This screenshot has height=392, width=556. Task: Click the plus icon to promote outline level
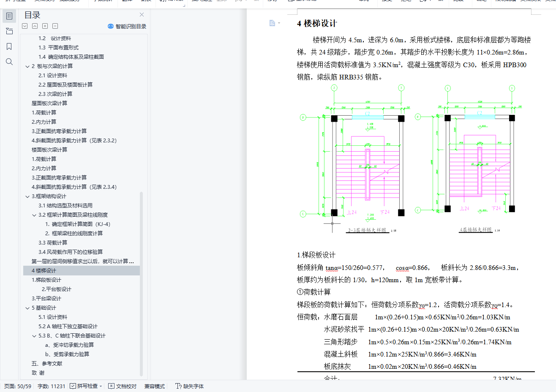coord(45,26)
